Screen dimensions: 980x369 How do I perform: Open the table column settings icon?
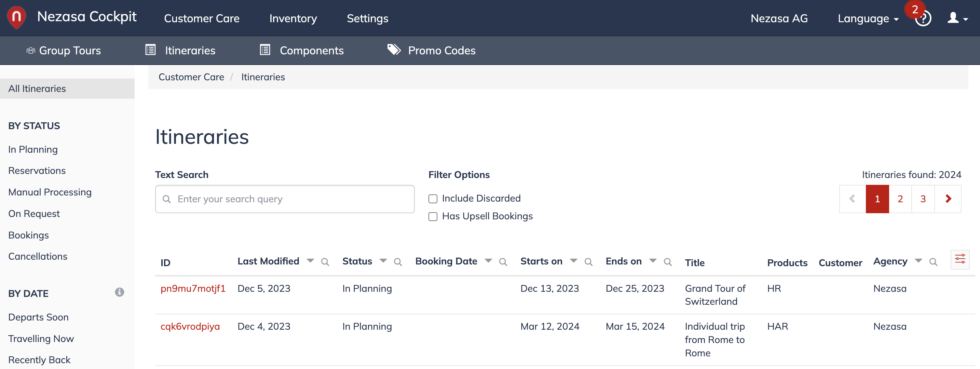tap(960, 259)
